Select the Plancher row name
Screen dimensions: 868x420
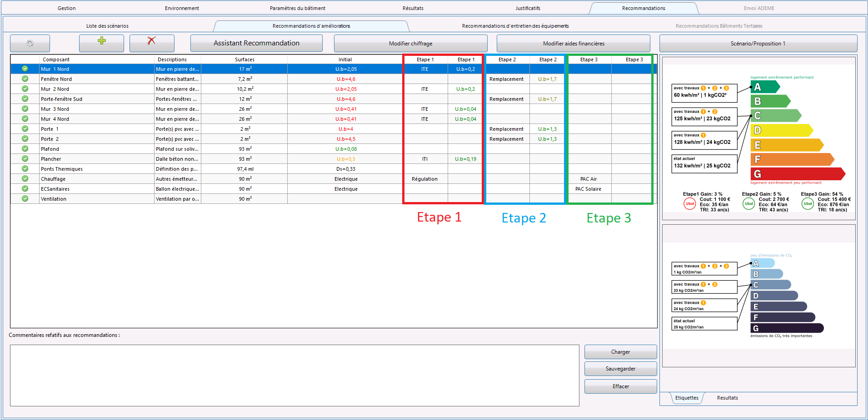51,159
